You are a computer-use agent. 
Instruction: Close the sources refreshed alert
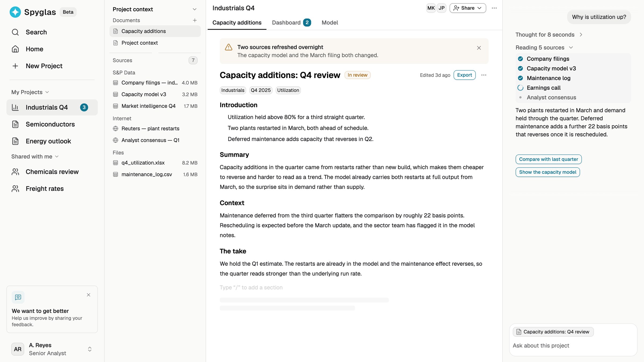(x=479, y=48)
